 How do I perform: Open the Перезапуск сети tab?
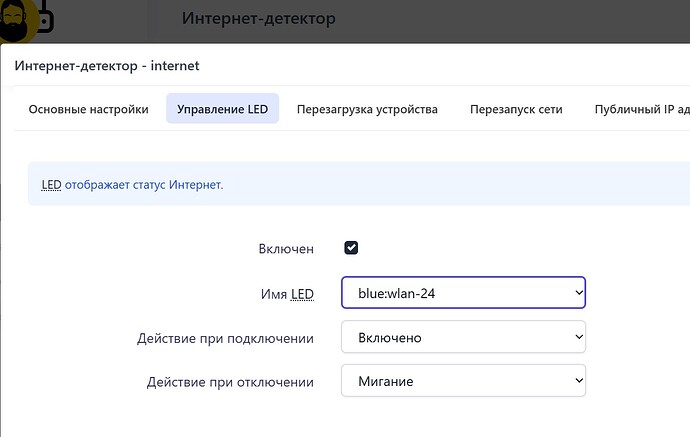[516, 109]
